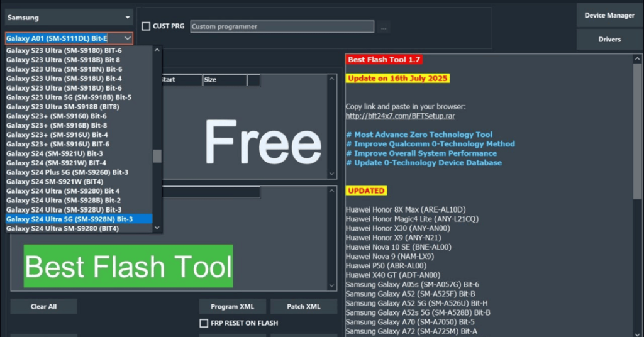Click Improve Qualcomm 0-Technology Method line
Image resolution: width=644 pixels, height=337 pixels.
click(430, 144)
